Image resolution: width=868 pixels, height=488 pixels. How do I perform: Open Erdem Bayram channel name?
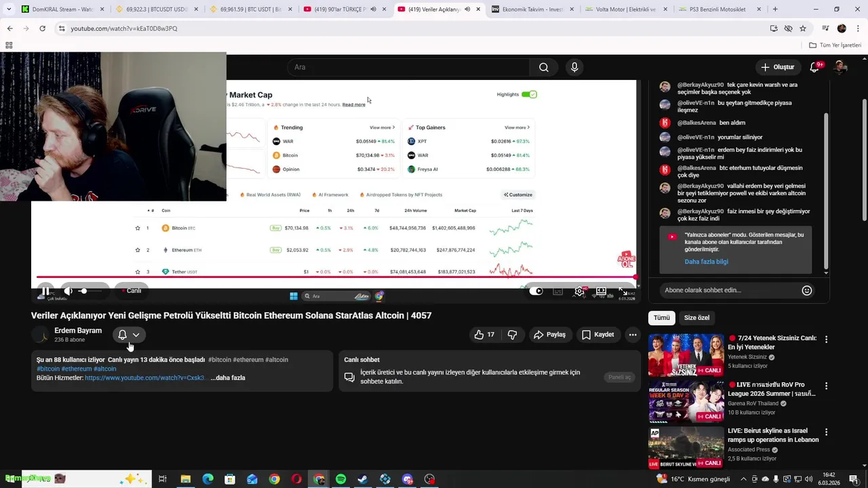tap(78, 331)
